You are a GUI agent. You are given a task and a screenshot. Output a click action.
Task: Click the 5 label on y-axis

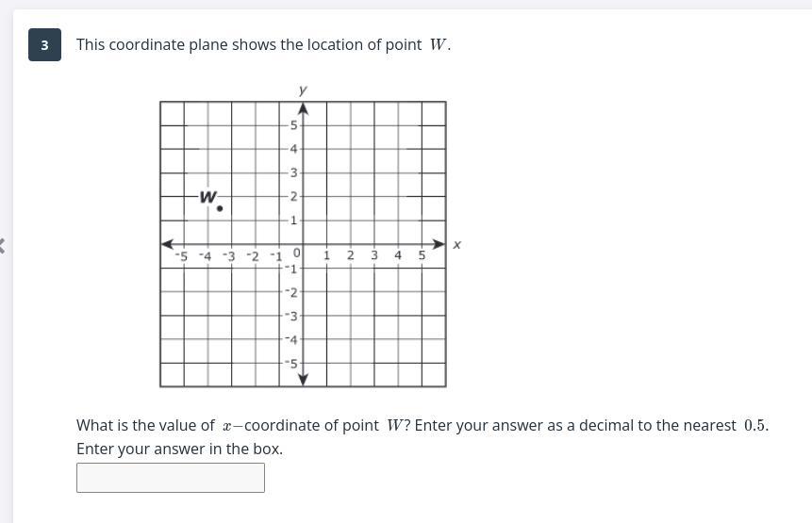[293, 125]
